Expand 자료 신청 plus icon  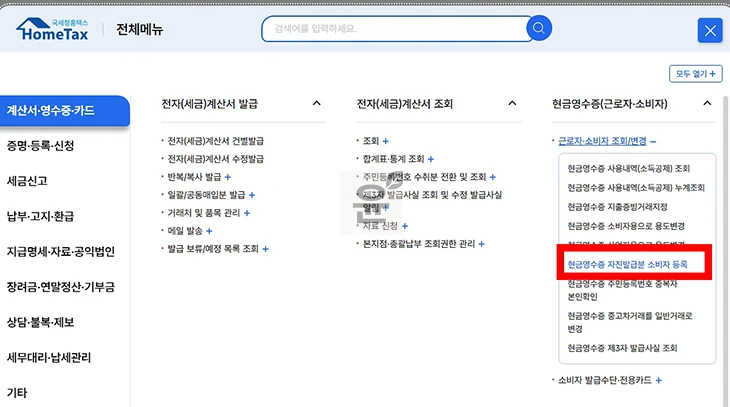pyautogui.click(x=405, y=226)
